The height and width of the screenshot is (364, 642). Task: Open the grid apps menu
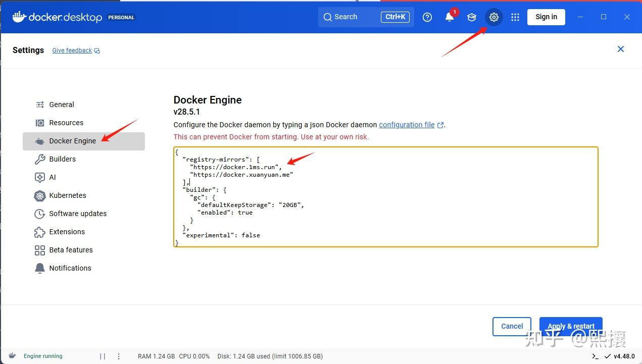(x=515, y=17)
